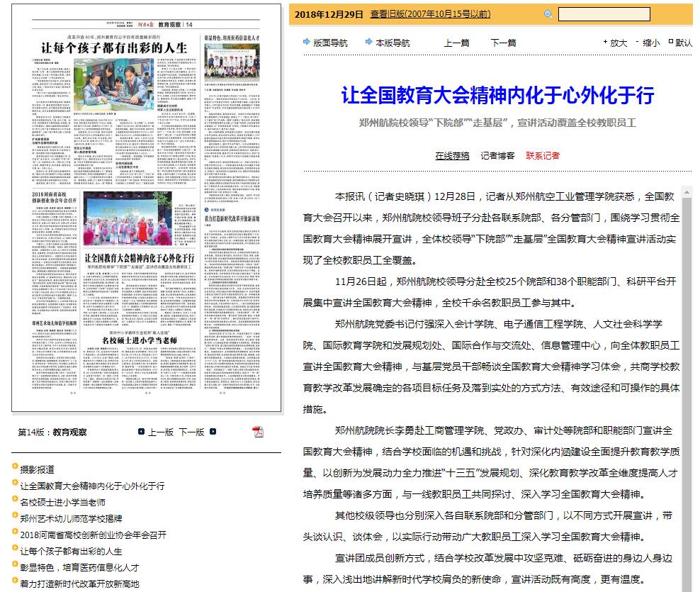700x592 pixels.
Task: Open article 让每个孩子都有出彩的人生 in list
Action: point(71,551)
